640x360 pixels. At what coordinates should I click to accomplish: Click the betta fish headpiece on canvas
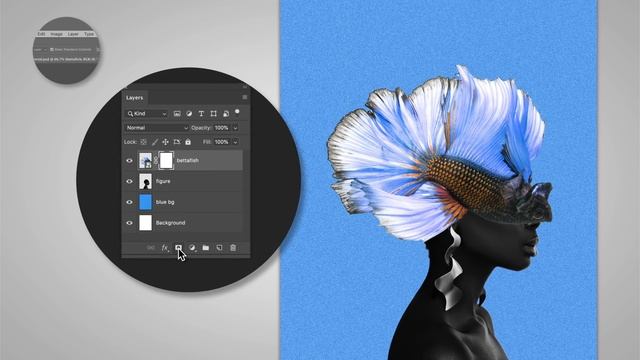tap(440, 154)
